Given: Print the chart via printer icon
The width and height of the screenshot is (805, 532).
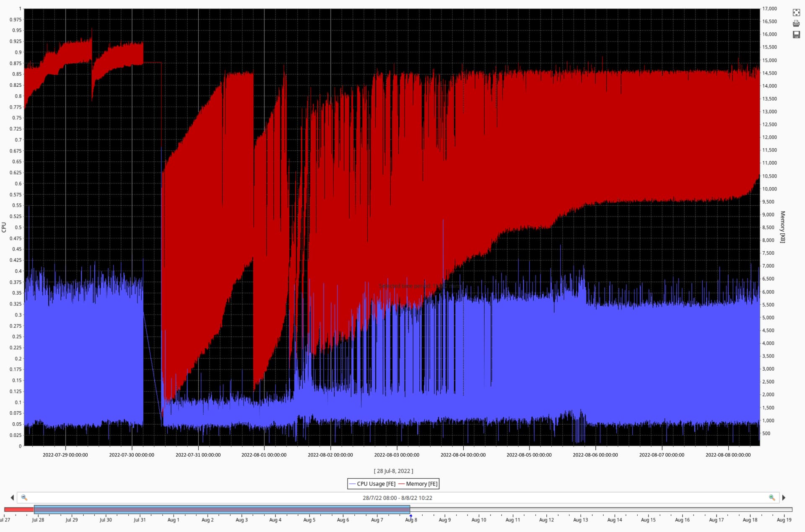Looking at the screenshot, I should tap(796, 23).
